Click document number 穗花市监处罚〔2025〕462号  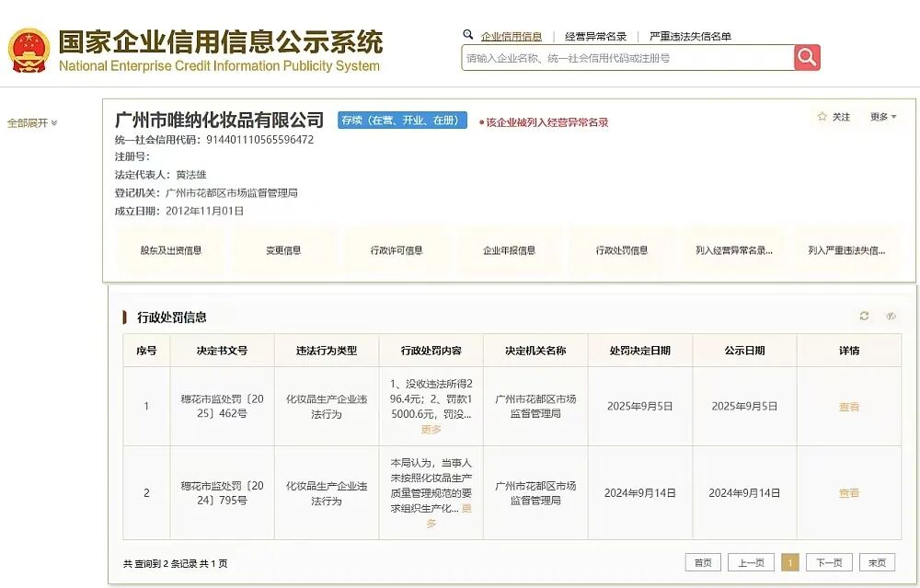[x=222, y=406]
